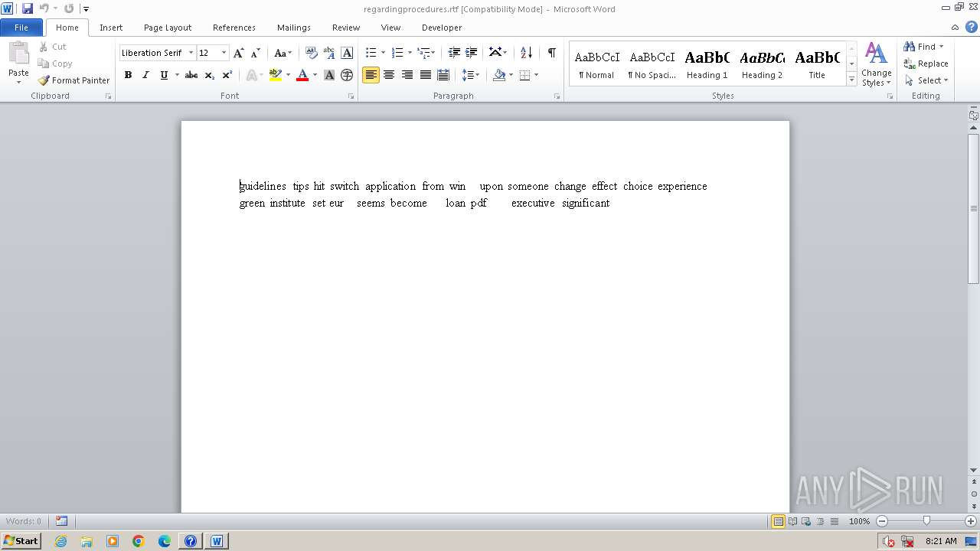Image resolution: width=980 pixels, height=551 pixels.
Task: Expand the Numbering list dropdown
Action: pyautogui.click(x=410, y=53)
